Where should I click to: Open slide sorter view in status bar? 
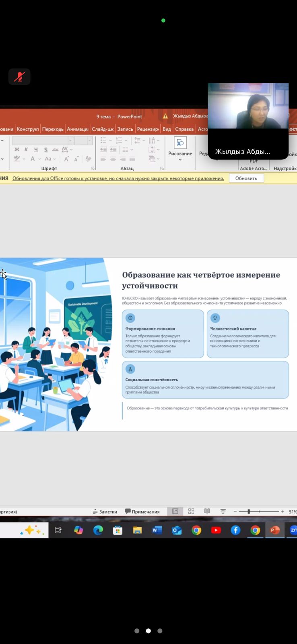click(x=191, y=511)
